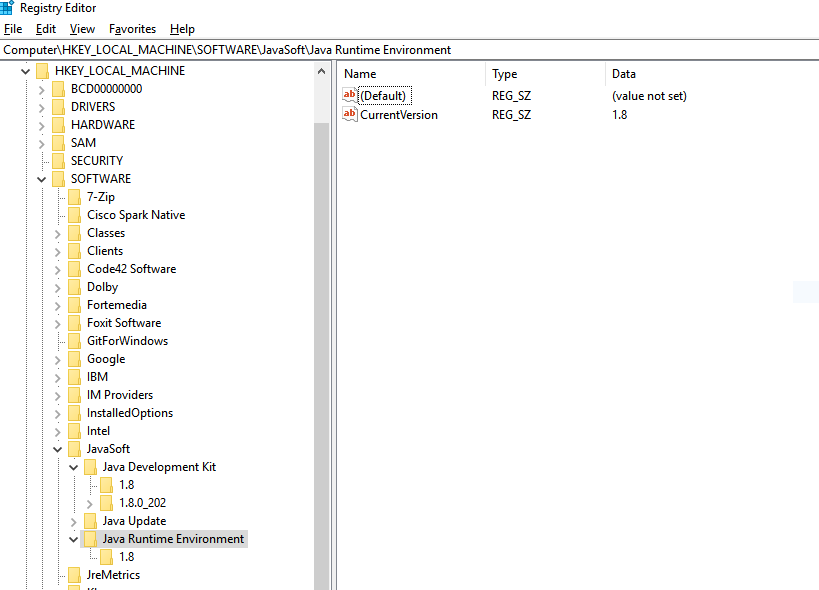
Task: Click the Cisco Spark Native folder icon
Action: click(75, 215)
